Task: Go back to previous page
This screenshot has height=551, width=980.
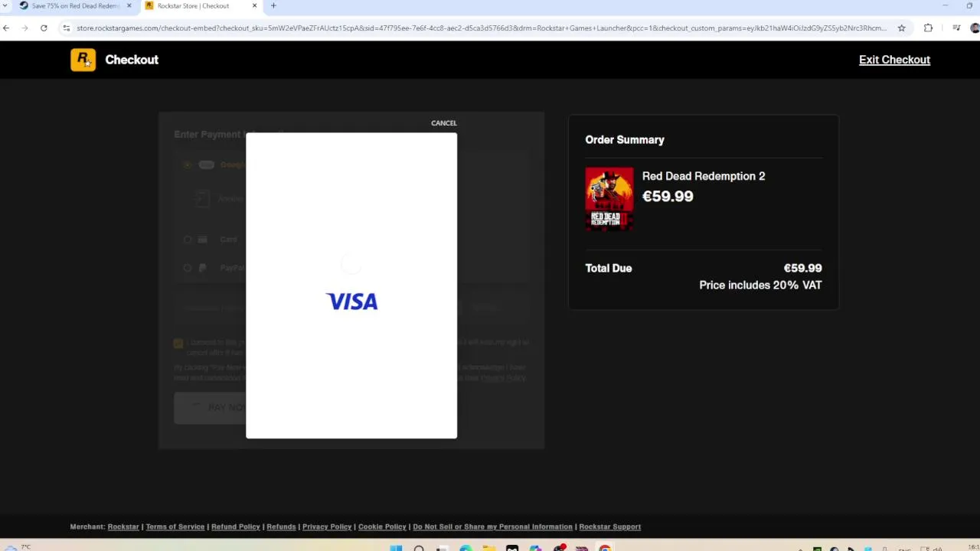Action: [x=6, y=28]
